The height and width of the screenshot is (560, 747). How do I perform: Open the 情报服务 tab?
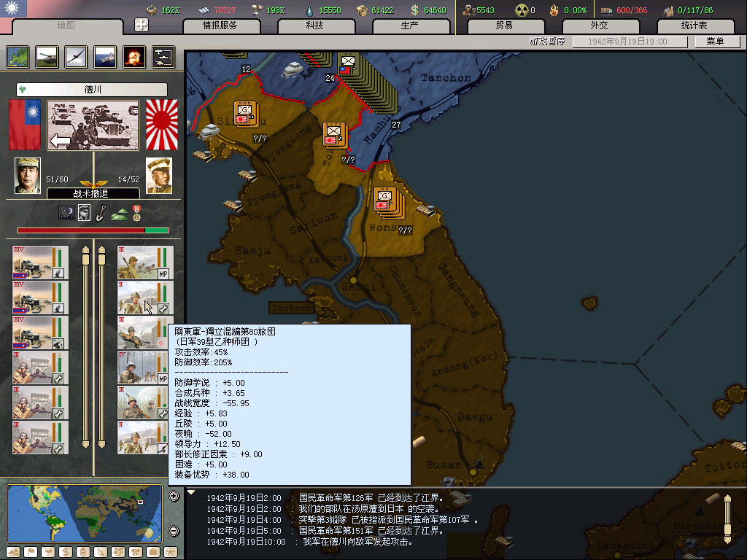click(x=220, y=26)
